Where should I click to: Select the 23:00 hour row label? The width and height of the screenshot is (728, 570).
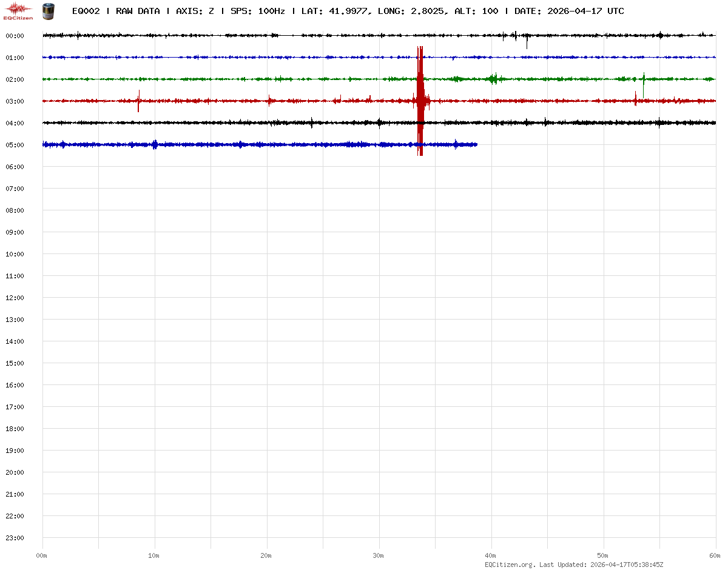15,538
